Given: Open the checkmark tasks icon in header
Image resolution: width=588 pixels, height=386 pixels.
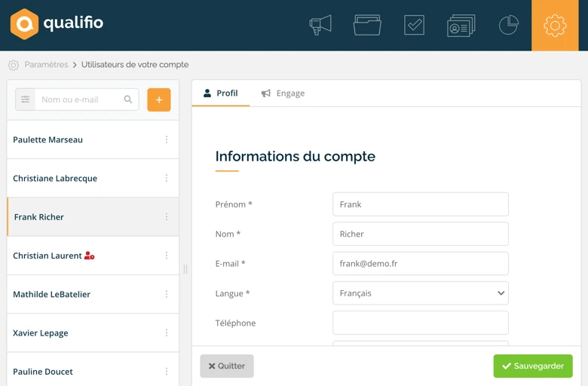Looking at the screenshot, I should pos(414,25).
